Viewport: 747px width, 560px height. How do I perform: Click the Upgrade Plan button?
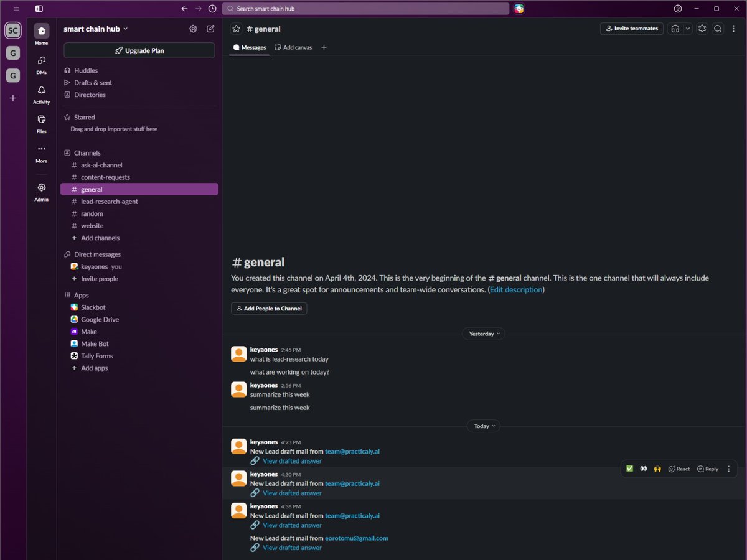pyautogui.click(x=139, y=50)
